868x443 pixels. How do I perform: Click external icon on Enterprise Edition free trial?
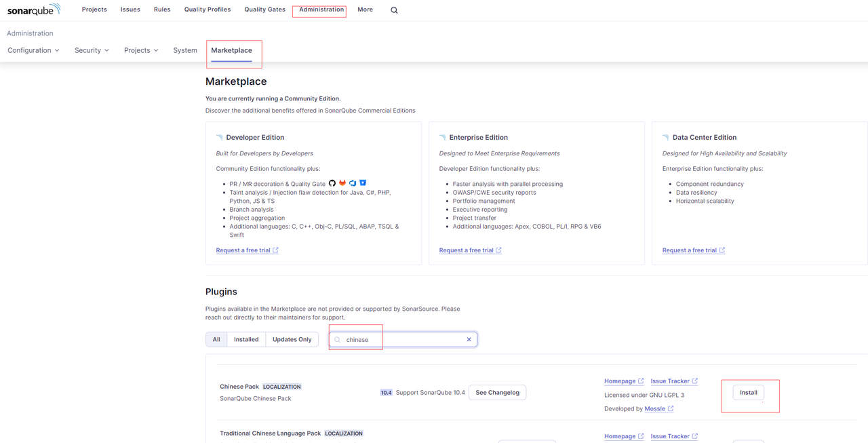pyautogui.click(x=498, y=250)
